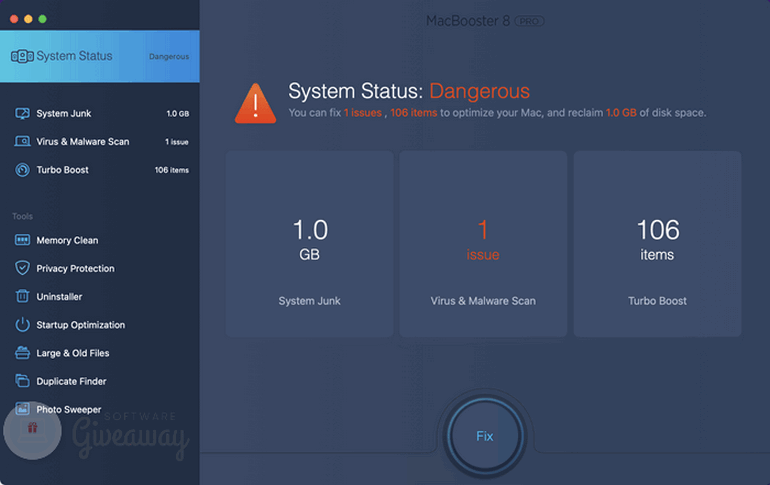Click the Startup Optimization power icon
Image resolution: width=770 pixels, height=485 pixels.
22,324
